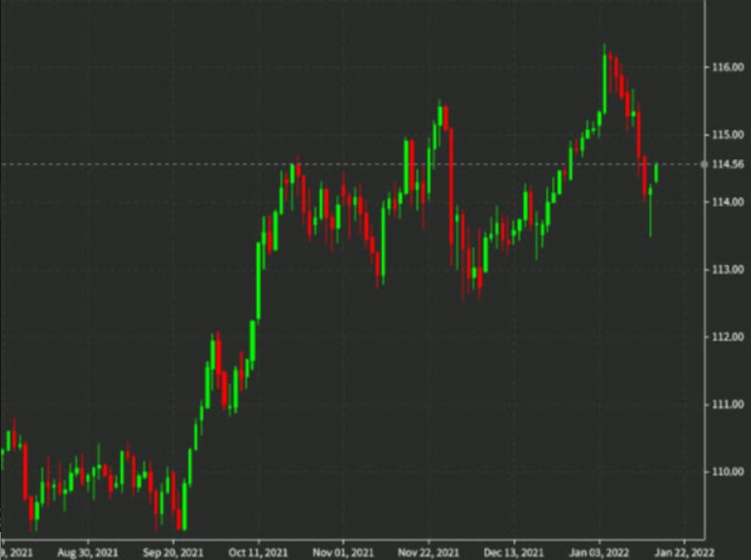
Task: Click the Dec 13, 2021 date label
Action: click(x=513, y=553)
